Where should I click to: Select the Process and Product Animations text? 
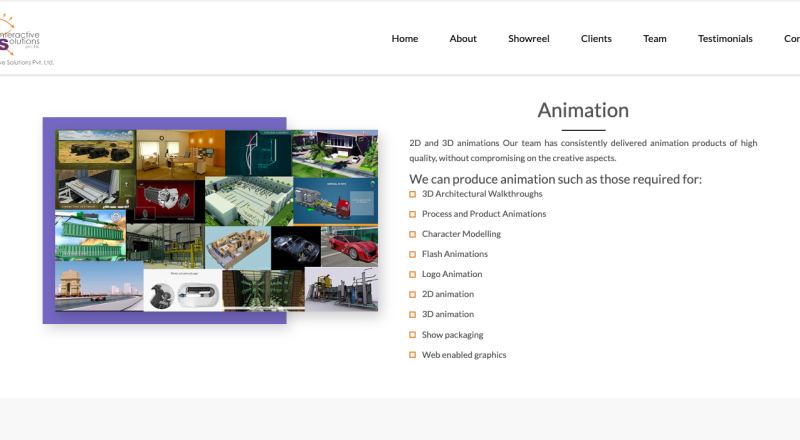click(484, 214)
